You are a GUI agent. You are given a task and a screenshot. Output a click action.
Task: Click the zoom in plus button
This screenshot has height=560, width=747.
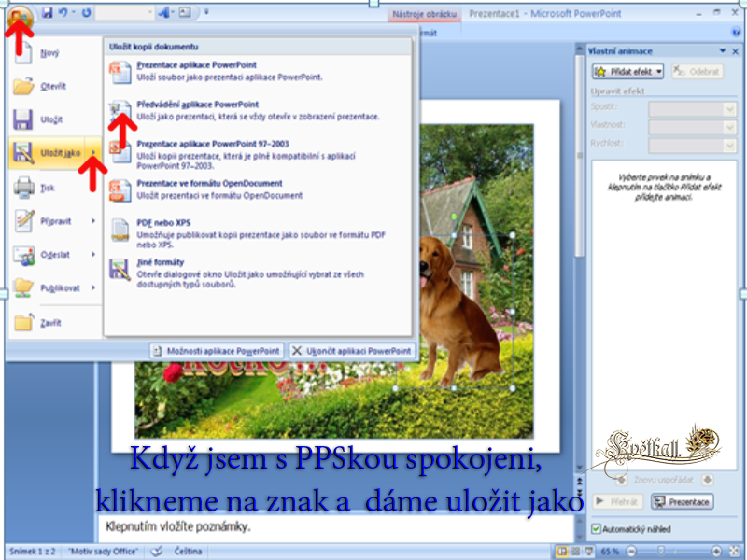pos(715,552)
